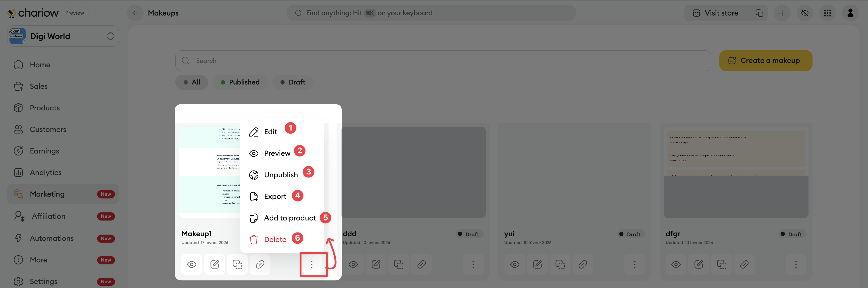Screen dimensions: 868x288
Task: Expand the Digi World store switcher
Action: [x=63, y=36]
